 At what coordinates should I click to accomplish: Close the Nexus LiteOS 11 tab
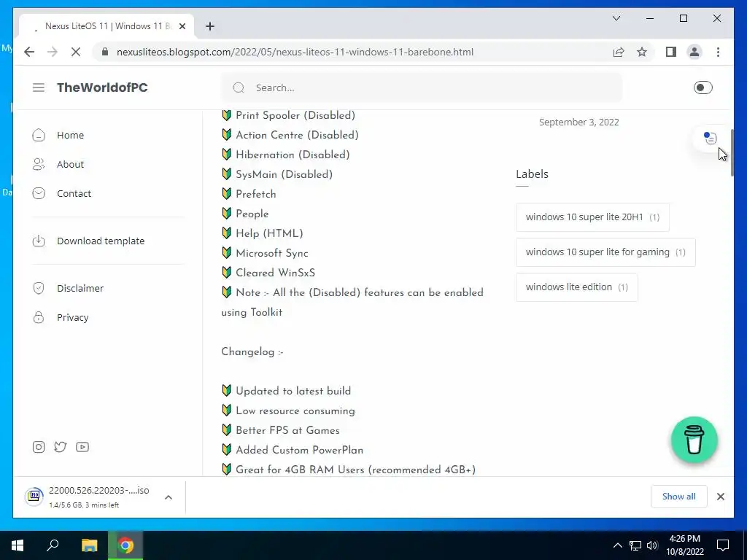pyautogui.click(x=182, y=26)
